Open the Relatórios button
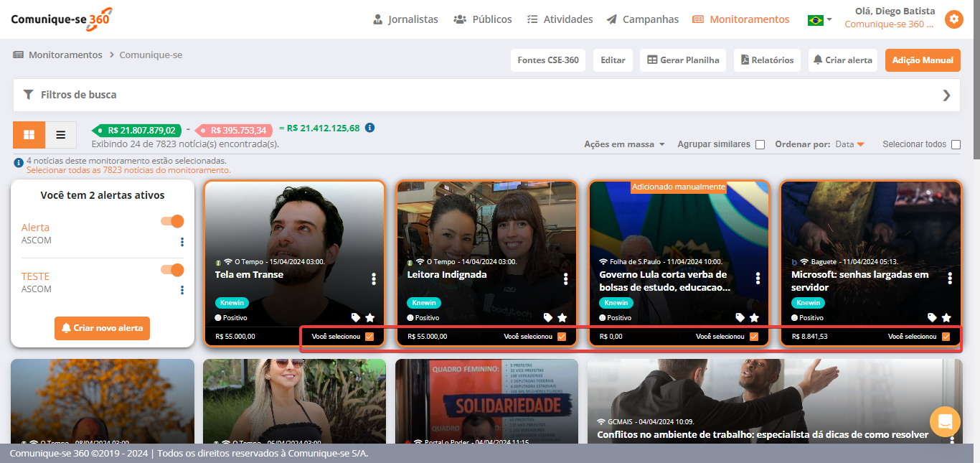Image resolution: width=980 pixels, height=463 pixels. (x=767, y=60)
